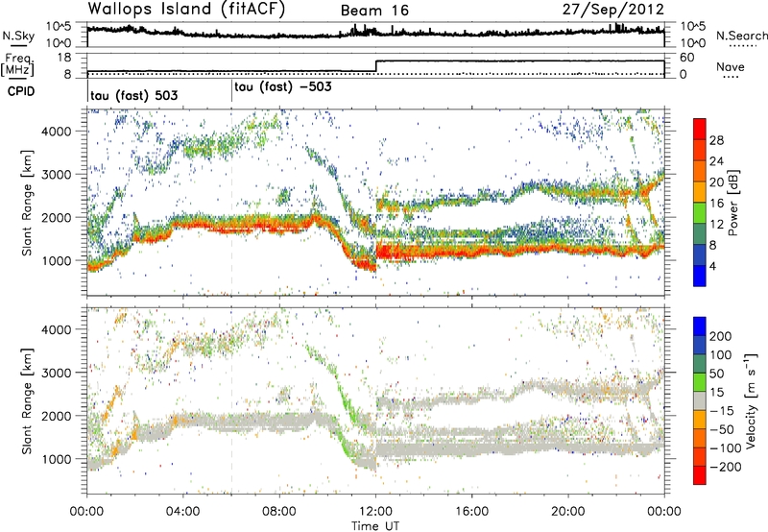
Task: Click the '20:00' time axis tick label
Action: [x=568, y=512]
